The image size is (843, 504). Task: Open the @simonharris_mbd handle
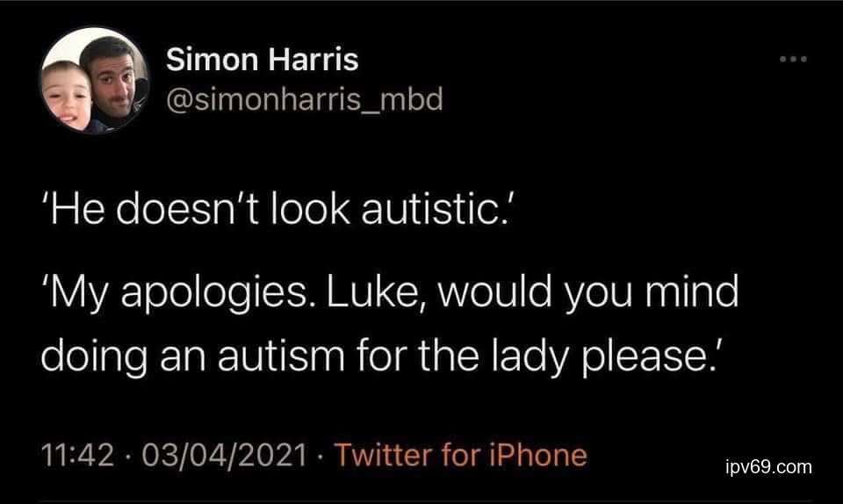coord(305,99)
